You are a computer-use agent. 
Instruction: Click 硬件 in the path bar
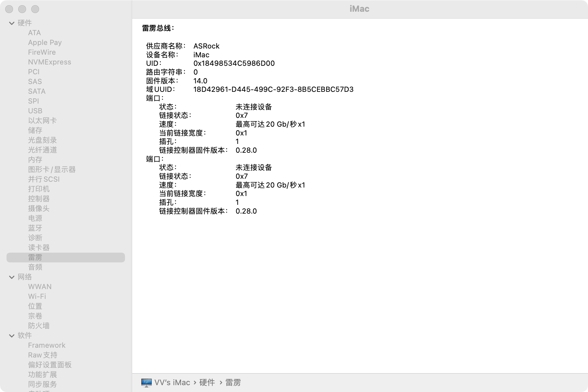point(207,383)
